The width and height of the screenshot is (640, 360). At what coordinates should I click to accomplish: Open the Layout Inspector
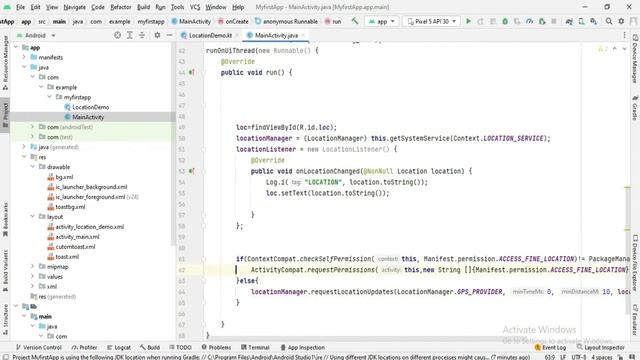(x=600, y=347)
